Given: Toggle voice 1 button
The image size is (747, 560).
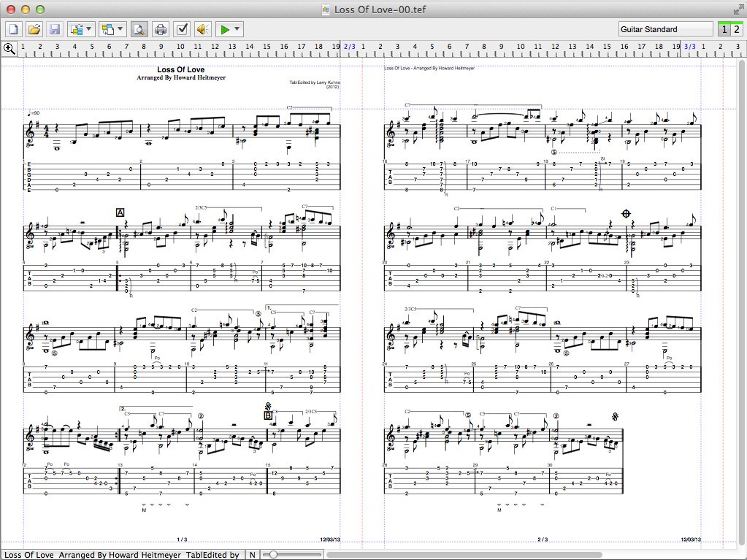Looking at the screenshot, I should [x=724, y=29].
